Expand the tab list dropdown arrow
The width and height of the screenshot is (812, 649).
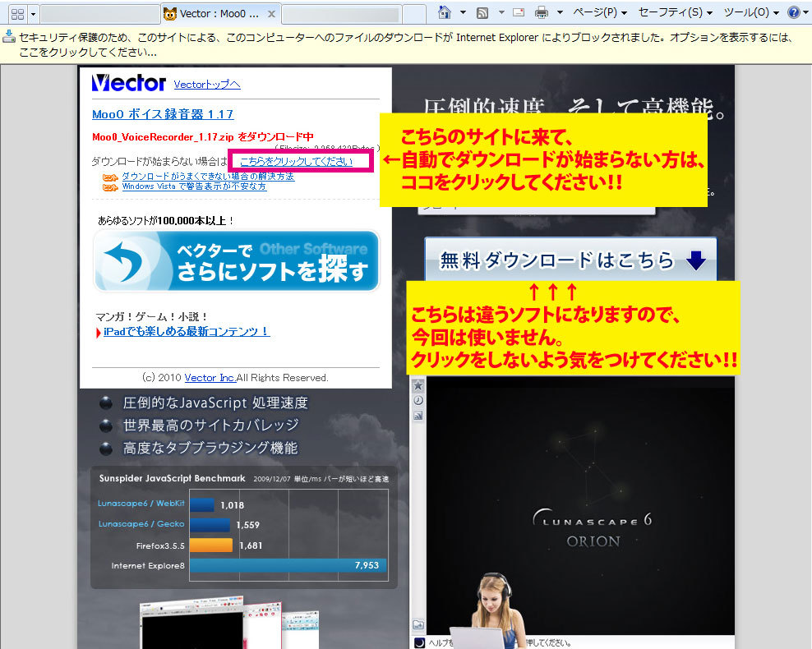[34, 14]
